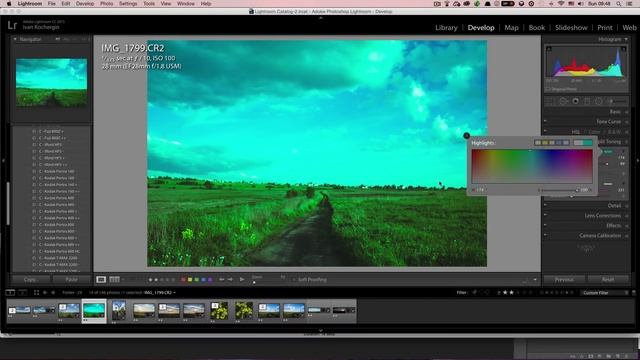Click the Previous button

point(564,280)
